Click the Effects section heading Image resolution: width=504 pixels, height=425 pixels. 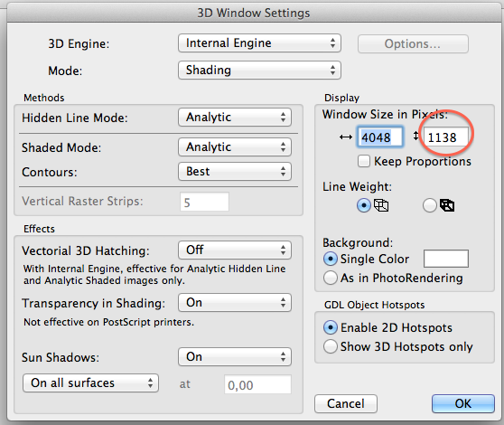[x=39, y=229]
